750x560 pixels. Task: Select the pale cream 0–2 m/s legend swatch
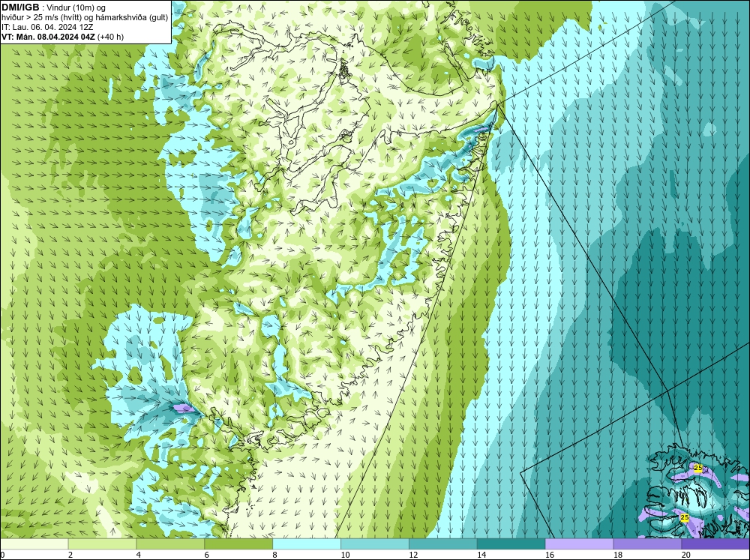(x=34, y=544)
